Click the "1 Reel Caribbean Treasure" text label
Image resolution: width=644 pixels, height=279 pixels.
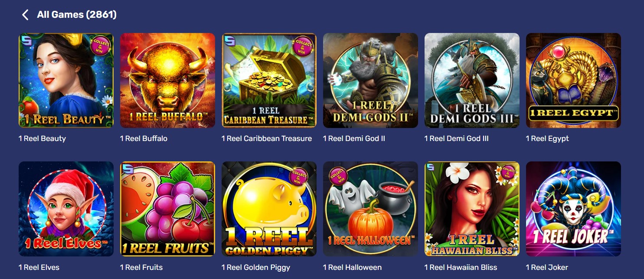267,138
